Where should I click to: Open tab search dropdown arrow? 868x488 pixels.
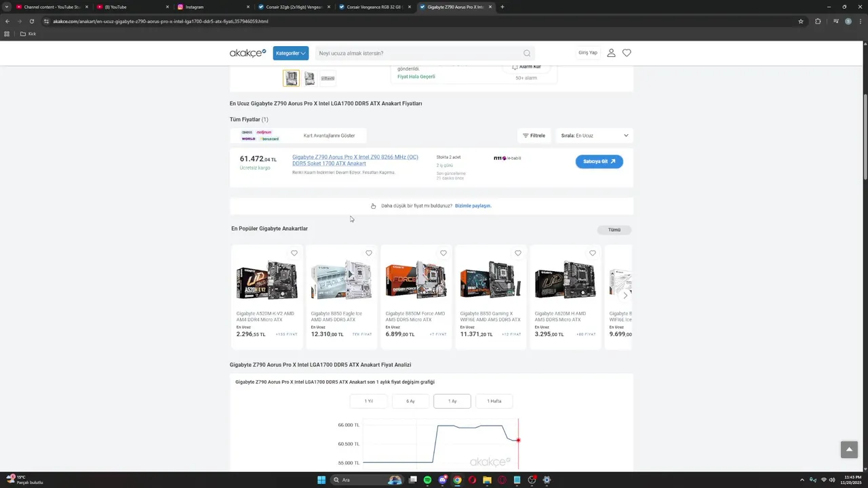click(6, 7)
